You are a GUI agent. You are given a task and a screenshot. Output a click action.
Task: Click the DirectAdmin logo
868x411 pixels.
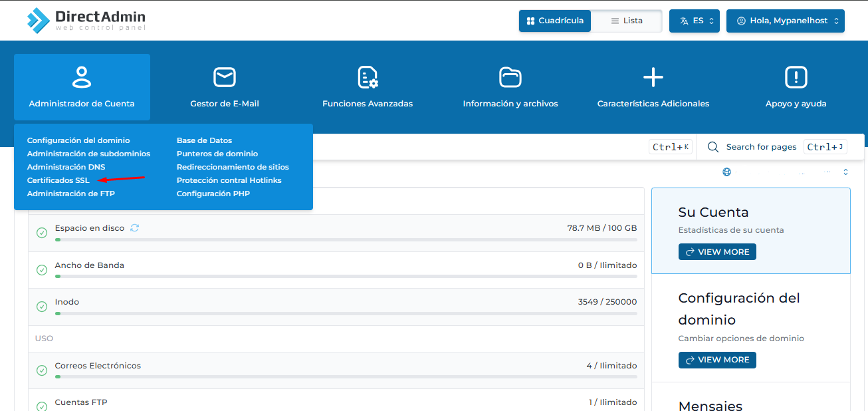point(86,21)
